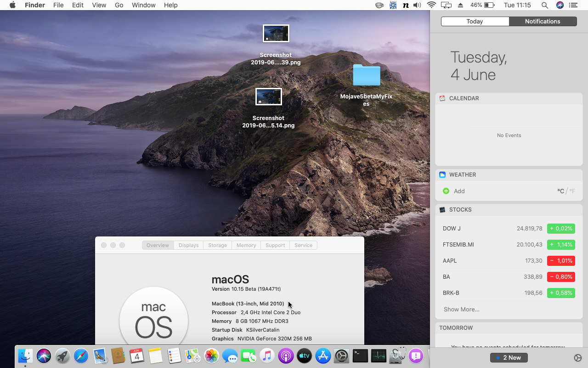Viewport: 588px width, 368px height.
Task: Open Finder from the Dock
Action: click(x=25, y=356)
